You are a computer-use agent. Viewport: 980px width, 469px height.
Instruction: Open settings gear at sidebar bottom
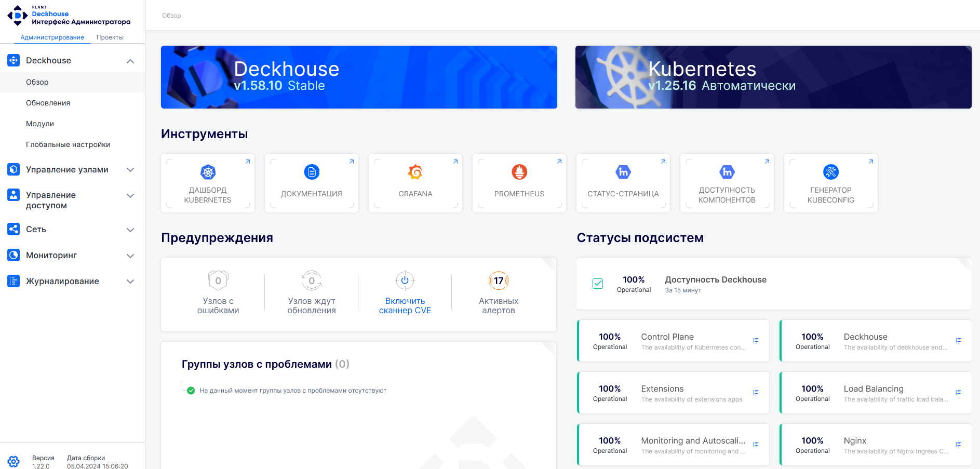[x=14, y=461]
